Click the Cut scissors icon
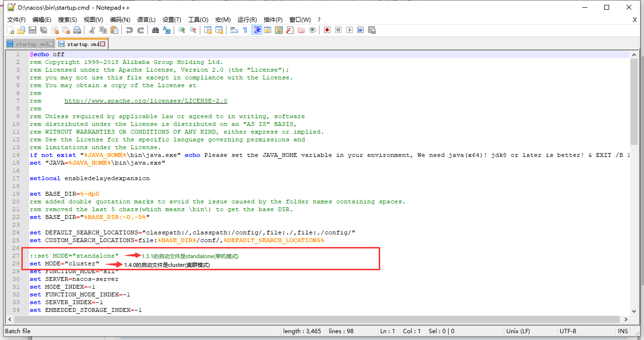Viewport: 644px width, 340px height. tap(92, 30)
